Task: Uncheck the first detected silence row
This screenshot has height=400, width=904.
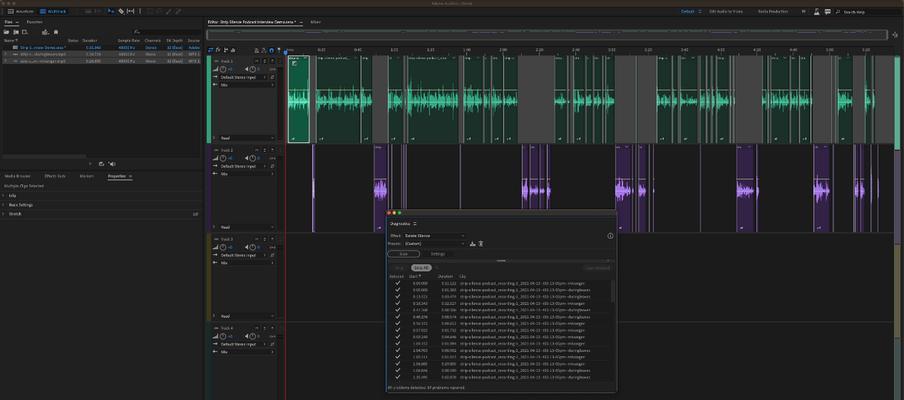Action: tap(397, 284)
